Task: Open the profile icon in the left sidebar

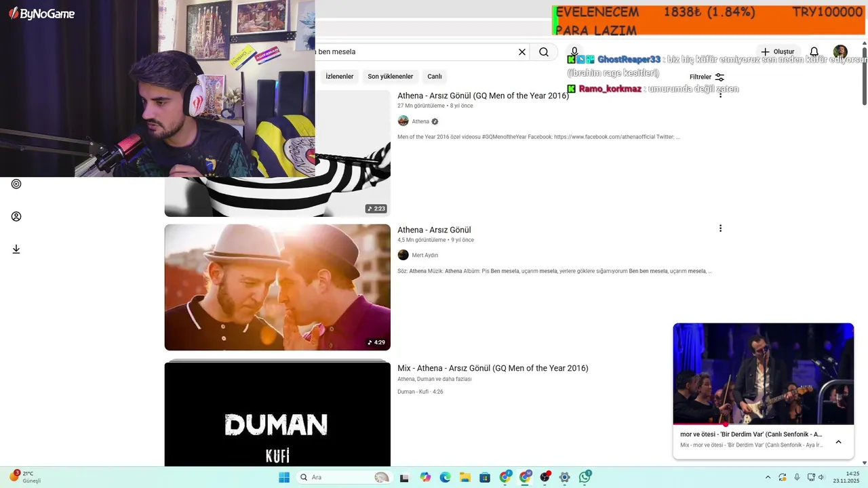Action: [16, 216]
